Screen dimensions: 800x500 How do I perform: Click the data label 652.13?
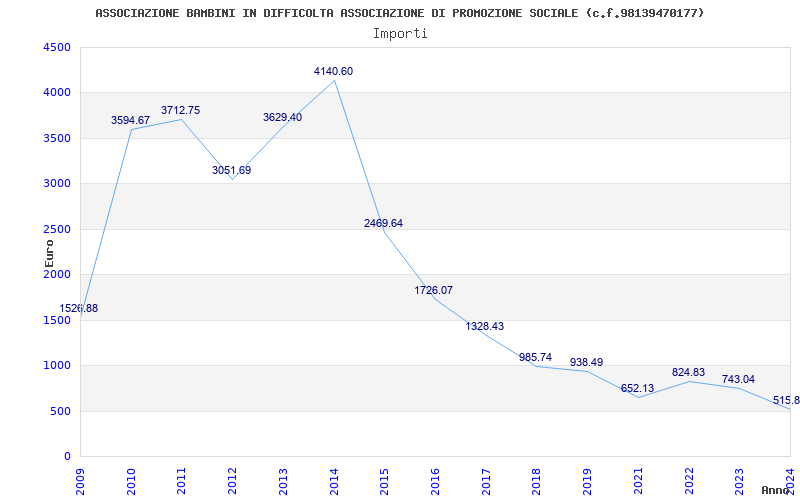click(637, 388)
